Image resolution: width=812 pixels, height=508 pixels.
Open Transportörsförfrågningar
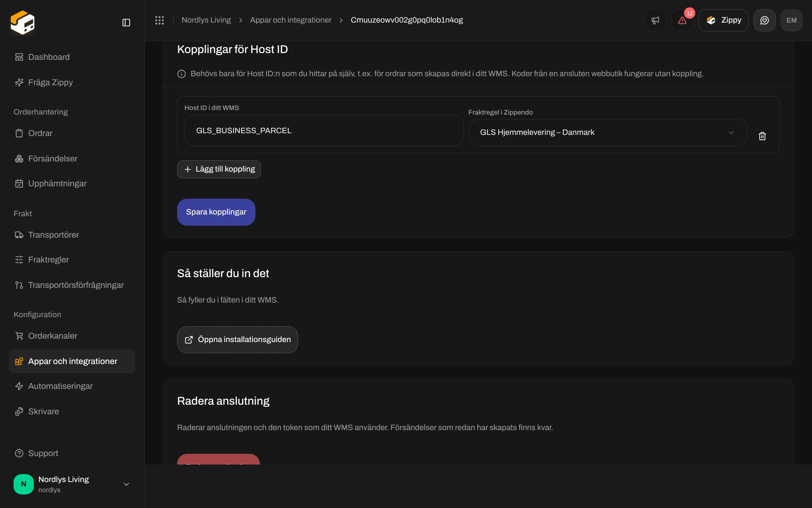(72, 285)
